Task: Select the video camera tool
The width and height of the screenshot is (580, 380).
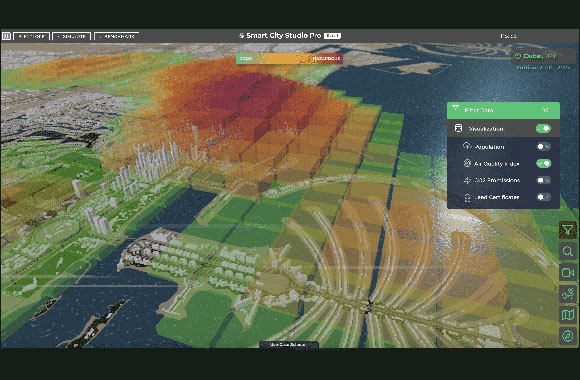Action: [568, 273]
